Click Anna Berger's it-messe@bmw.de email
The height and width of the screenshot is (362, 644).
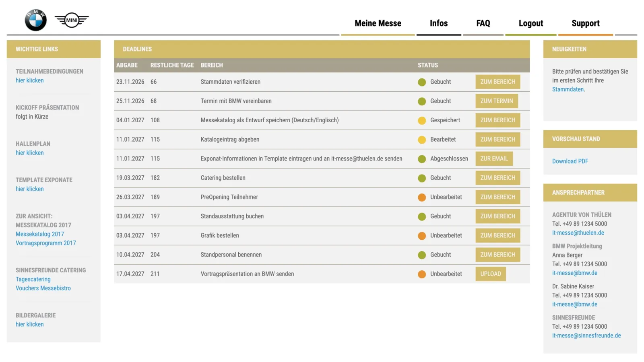tap(575, 273)
